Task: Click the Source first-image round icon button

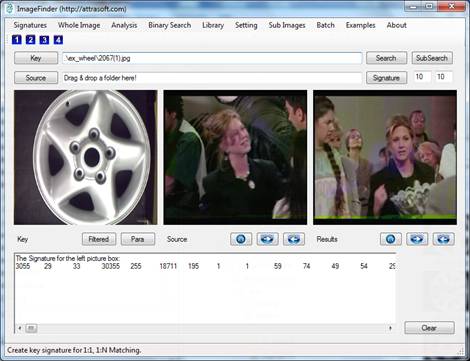Action: [241, 239]
